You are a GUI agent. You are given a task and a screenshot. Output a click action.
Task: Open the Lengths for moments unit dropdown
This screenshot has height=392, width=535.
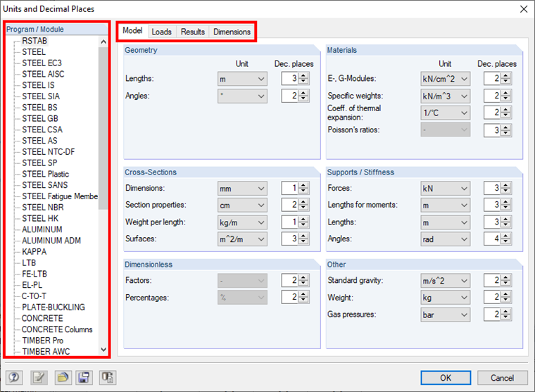pyautogui.click(x=446, y=205)
